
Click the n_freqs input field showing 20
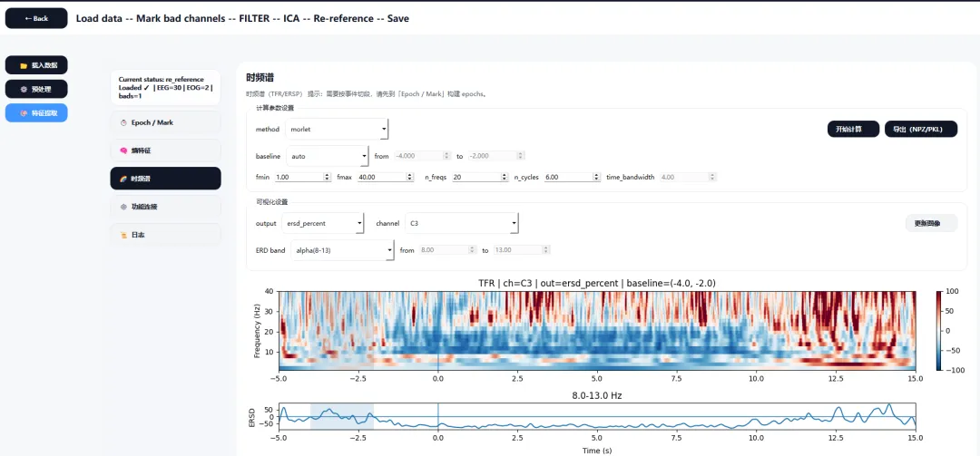[481, 178]
